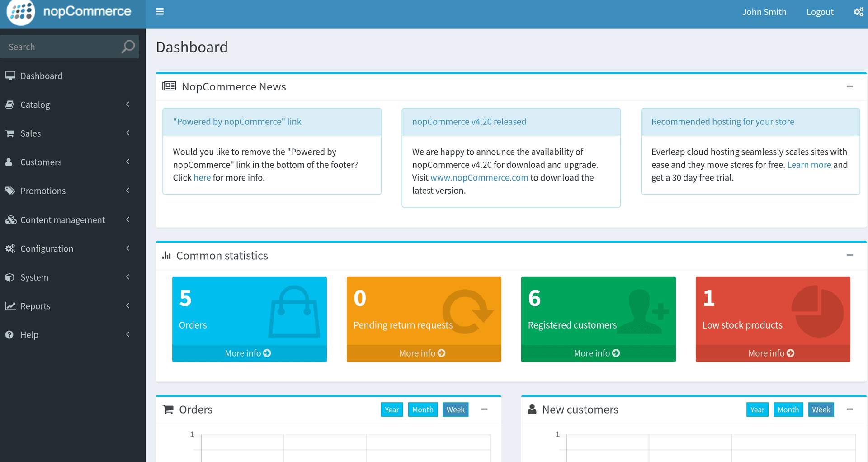Switch New customers chart to Year view
The height and width of the screenshot is (462, 868).
pyautogui.click(x=757, y=409)
